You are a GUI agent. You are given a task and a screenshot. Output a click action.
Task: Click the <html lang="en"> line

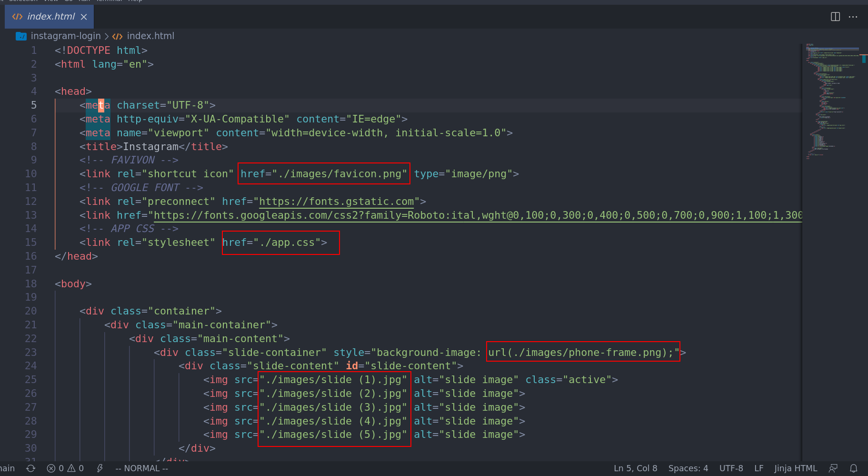pyautogui.click(x=104, y=64)
